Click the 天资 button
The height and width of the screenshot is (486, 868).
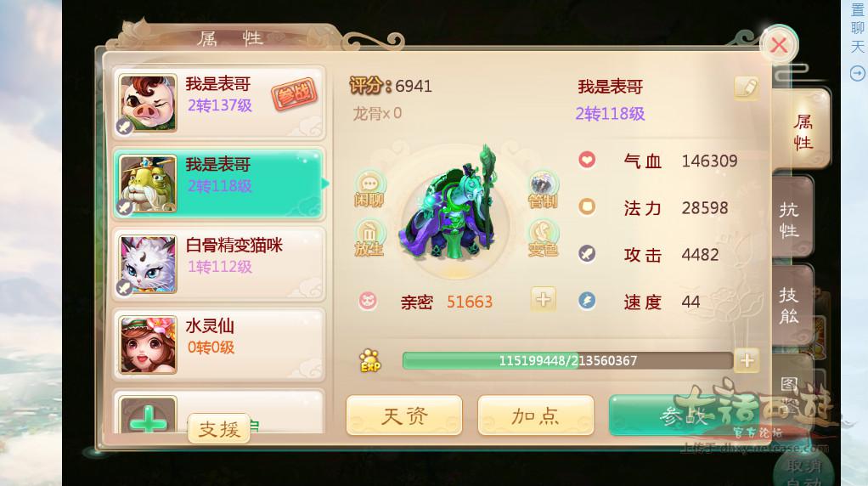[x=404, y=415]
